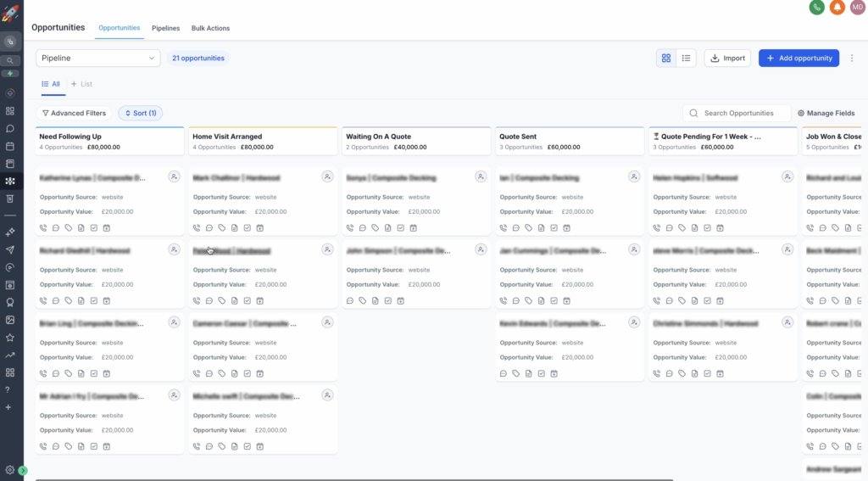Open Reputation star icon in sidebar
Viewport: 868px width, 481px height.
click(x=10, y=338)
